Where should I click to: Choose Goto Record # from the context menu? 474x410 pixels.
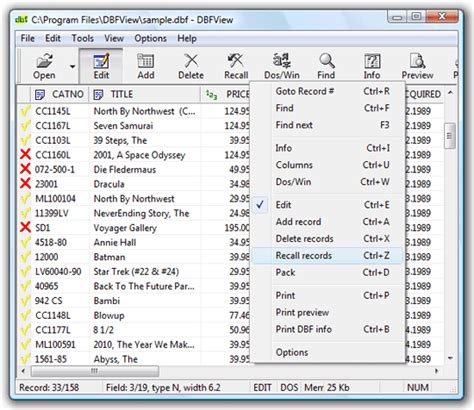[x=328, y=91]
